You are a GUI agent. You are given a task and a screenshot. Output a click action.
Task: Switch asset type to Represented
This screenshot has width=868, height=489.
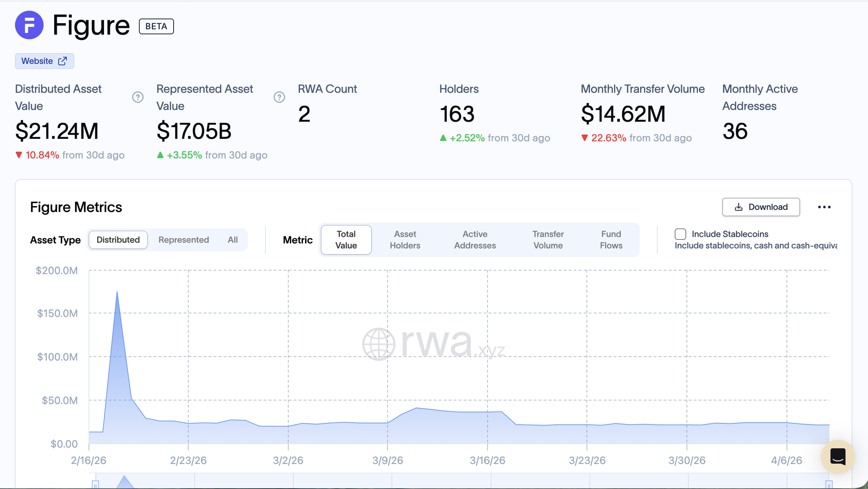184,240
